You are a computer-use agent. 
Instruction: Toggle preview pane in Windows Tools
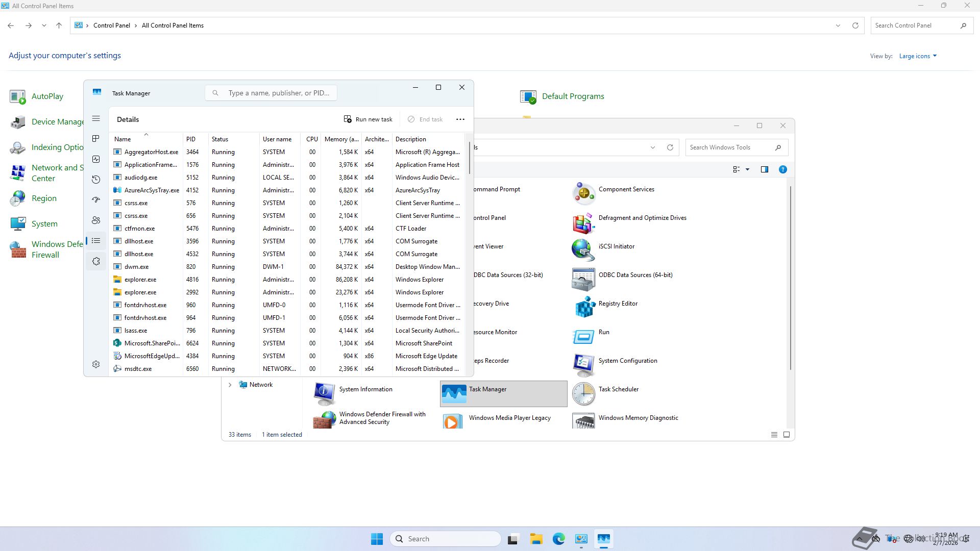pyautogui.click(x=764, y=169)
